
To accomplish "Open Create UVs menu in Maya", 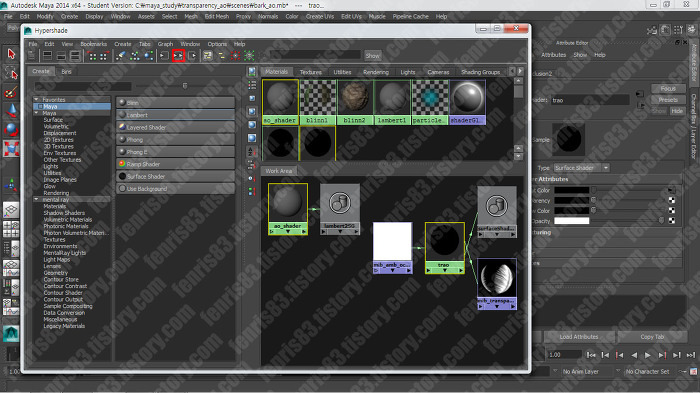I will tap(320, 17).
